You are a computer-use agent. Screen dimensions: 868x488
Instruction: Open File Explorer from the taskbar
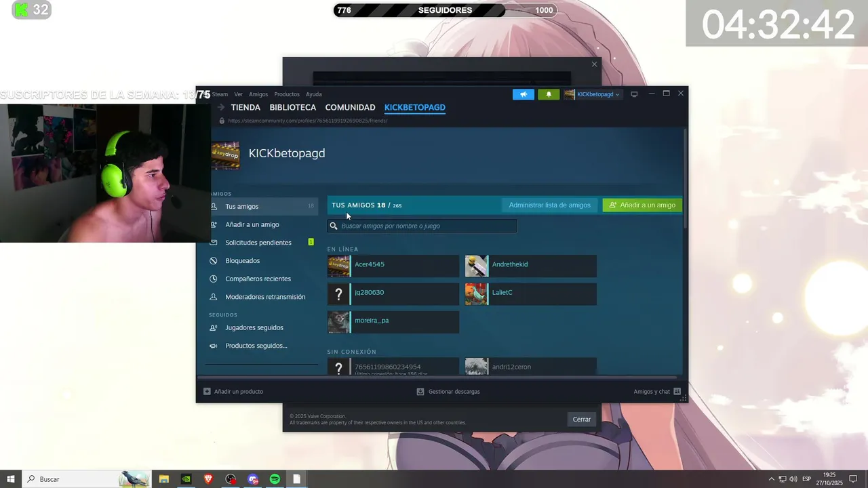(164, 479)
